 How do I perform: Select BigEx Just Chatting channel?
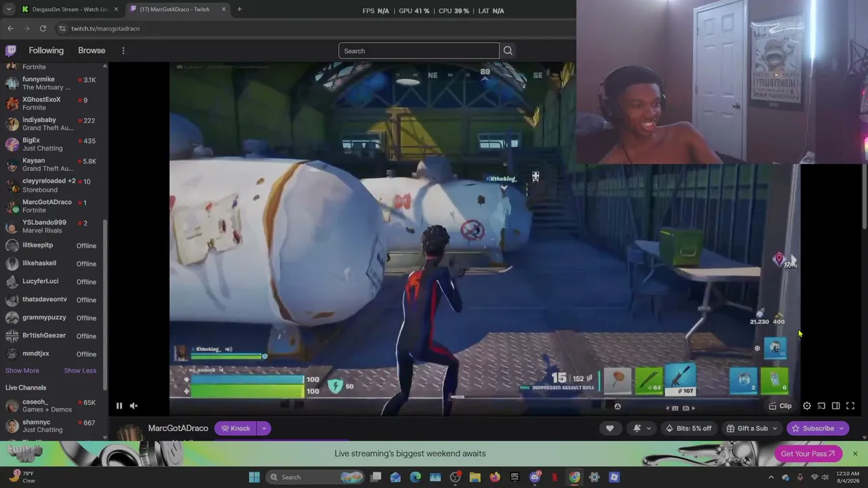click(x=53, y=144)
